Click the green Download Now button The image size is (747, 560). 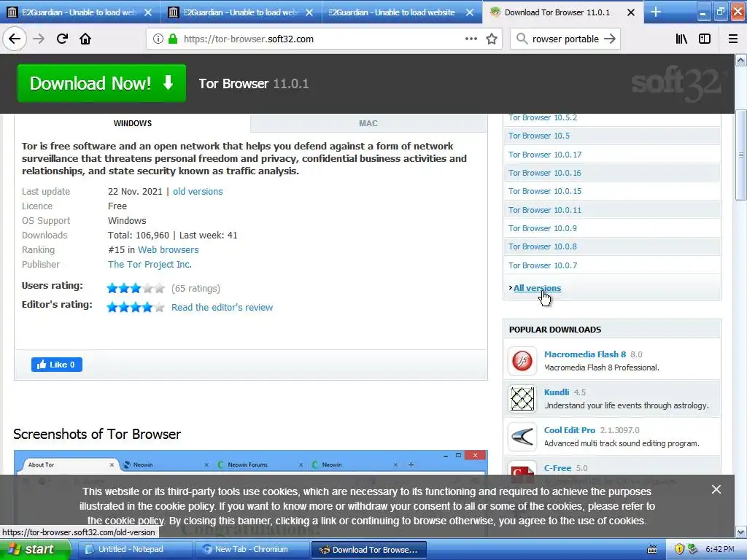click(x=101, y=83)
